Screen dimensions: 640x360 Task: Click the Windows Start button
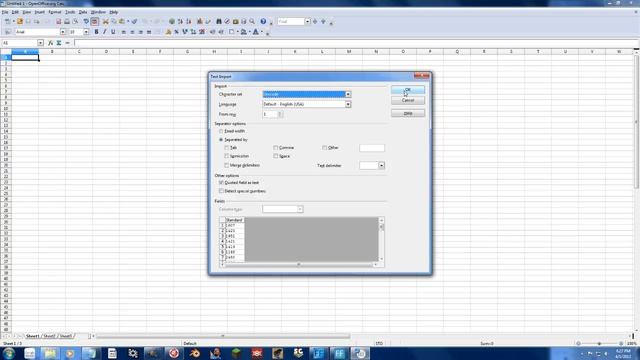tap(9, 353)
